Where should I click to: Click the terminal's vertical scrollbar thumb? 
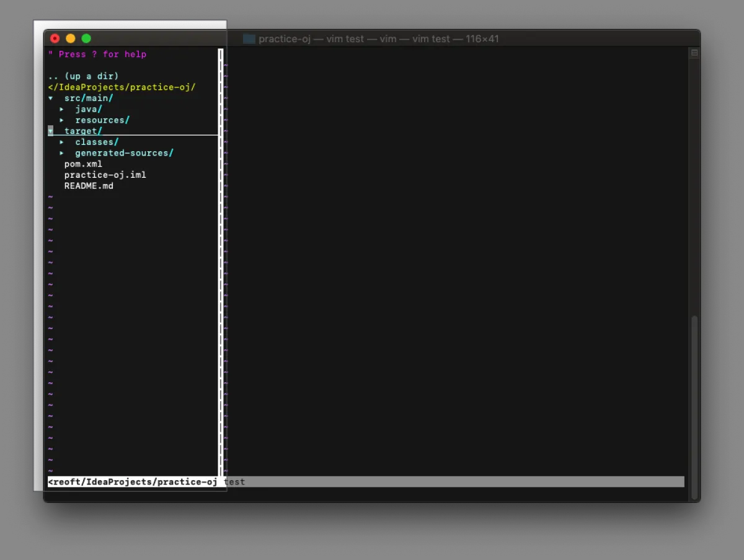(694, 406)
